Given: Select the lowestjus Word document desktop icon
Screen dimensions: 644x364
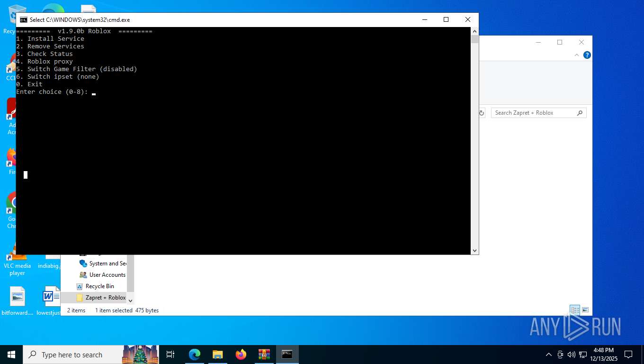Looking at the screenshot, I should pos(49,301).
